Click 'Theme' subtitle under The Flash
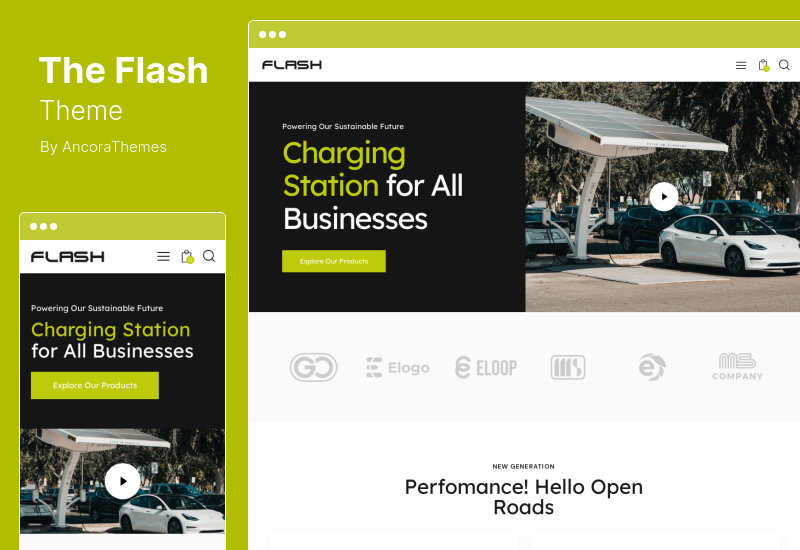This screenshot has height=550, width=800. click(x=81, y=111)
